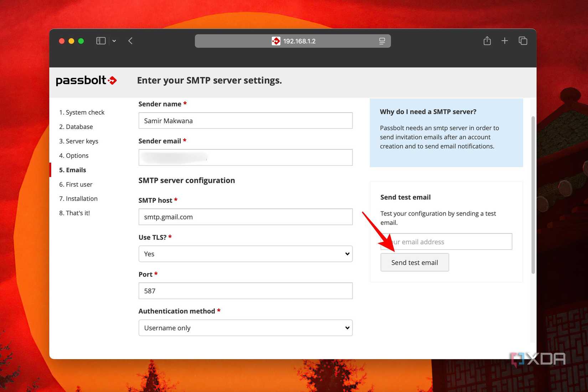This screenshot has width=588, height=392.
Task: Click the back navigation arrow
Action: pos(130,41)
